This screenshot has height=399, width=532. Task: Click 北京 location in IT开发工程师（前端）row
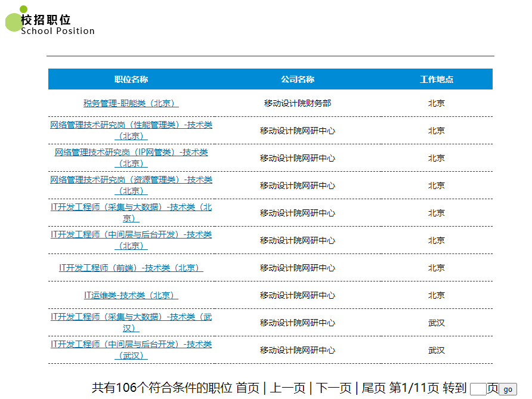click(x=437, y=268)
